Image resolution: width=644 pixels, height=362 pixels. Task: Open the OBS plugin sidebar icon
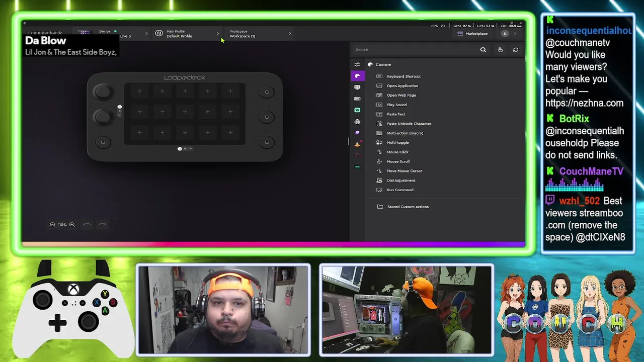(357, 122)
